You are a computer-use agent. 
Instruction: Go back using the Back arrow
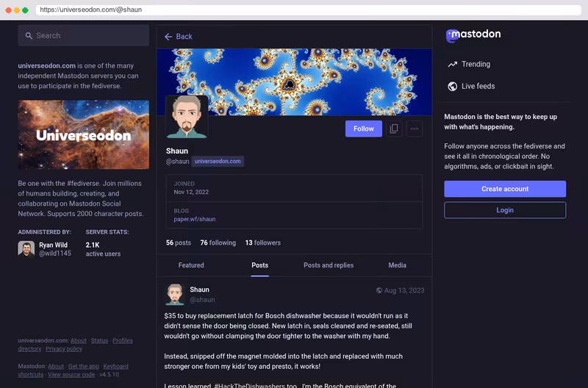pyautogui.click(x=178, y=36)
